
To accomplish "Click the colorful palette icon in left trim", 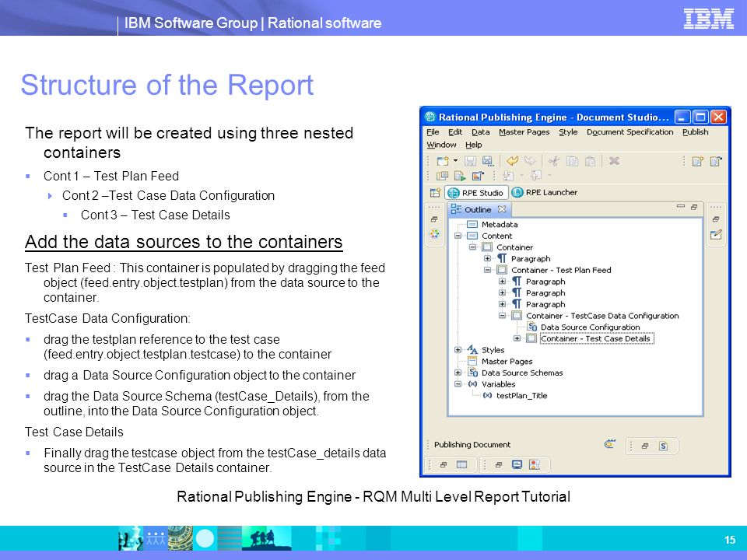I will click(434, 234).
